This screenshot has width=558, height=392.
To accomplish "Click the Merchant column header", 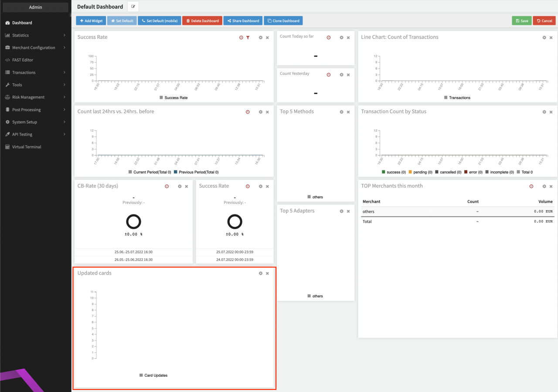I will pyautogui.click(x=371, y=201).
